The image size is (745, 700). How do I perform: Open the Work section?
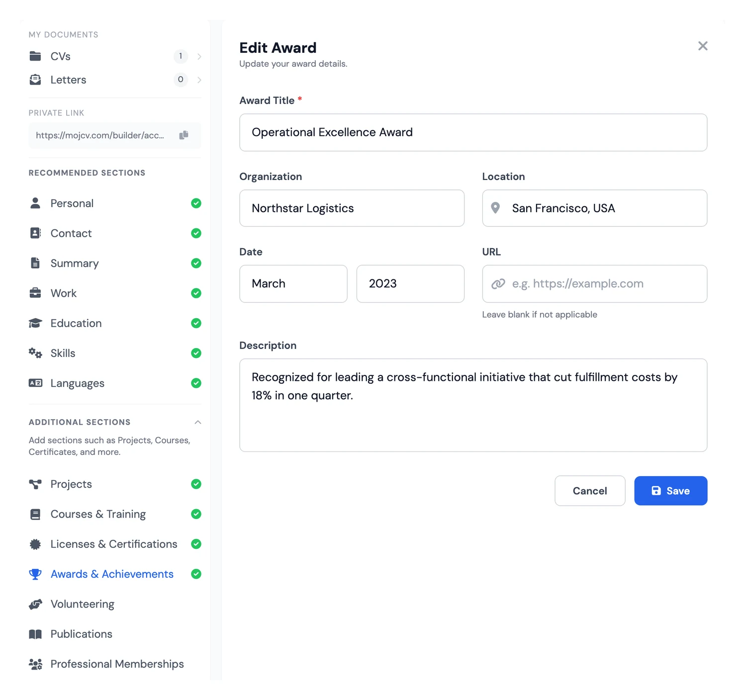coord(115,293)
